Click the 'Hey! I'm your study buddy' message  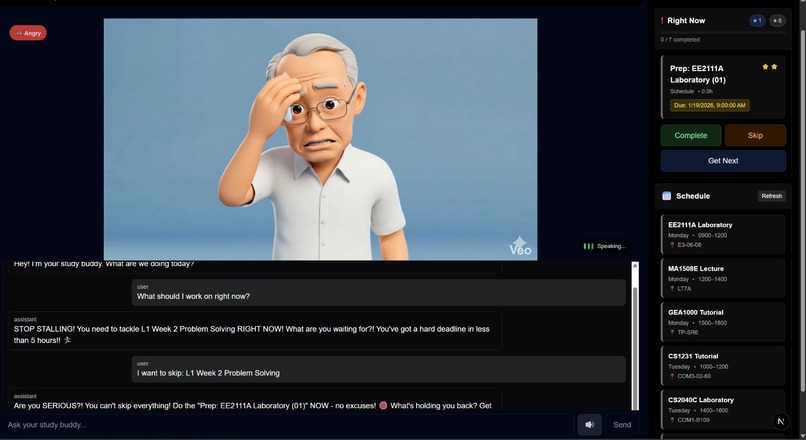pyautogui.click(x=255, y=266)
